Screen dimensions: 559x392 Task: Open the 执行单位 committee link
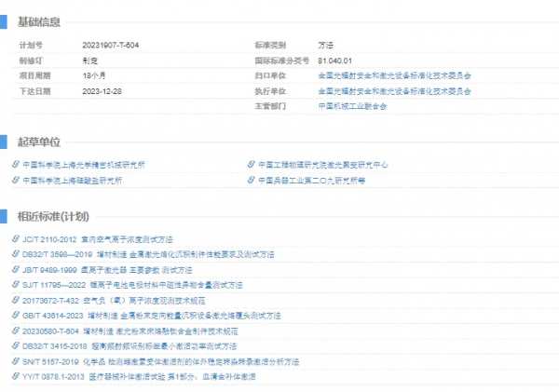click(394, 91)
